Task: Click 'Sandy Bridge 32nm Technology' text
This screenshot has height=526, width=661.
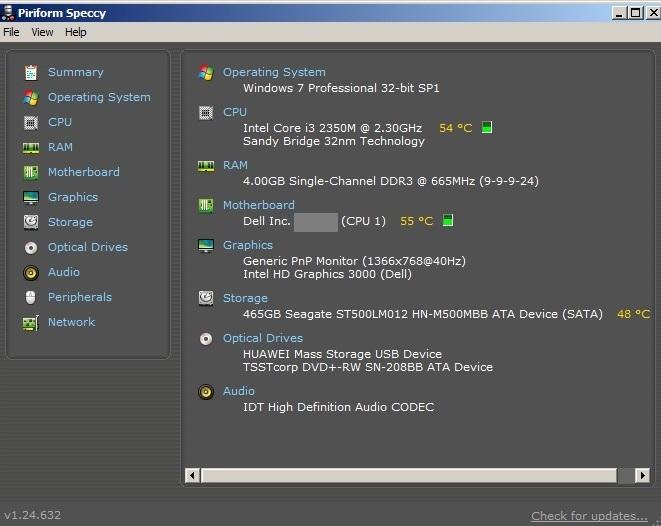Action: 334,141
